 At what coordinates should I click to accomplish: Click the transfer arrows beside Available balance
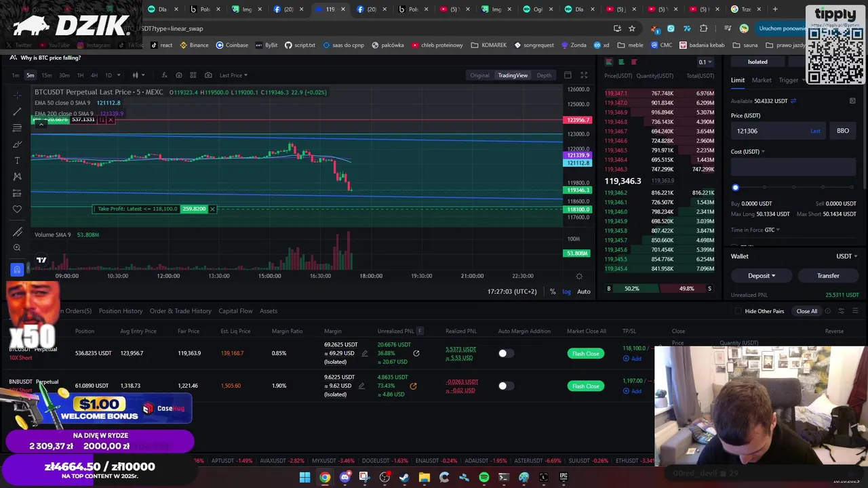(x=793, y=101)
